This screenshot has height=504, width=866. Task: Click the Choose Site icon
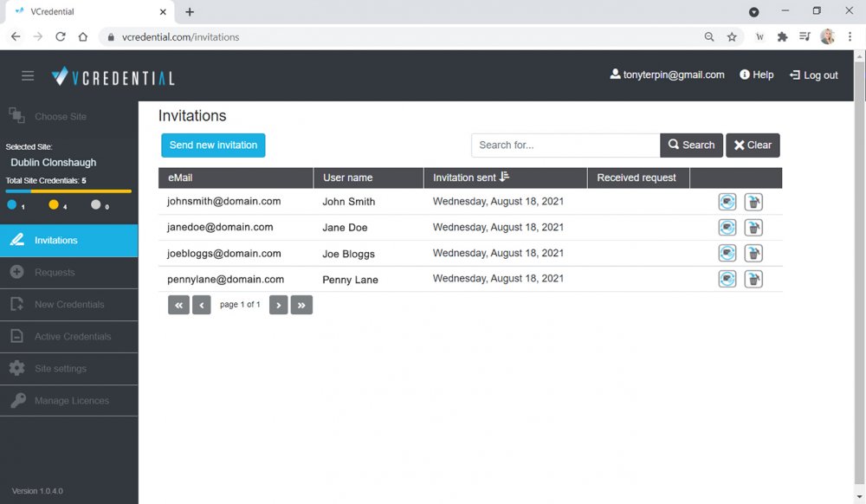[x=16, y=115]
